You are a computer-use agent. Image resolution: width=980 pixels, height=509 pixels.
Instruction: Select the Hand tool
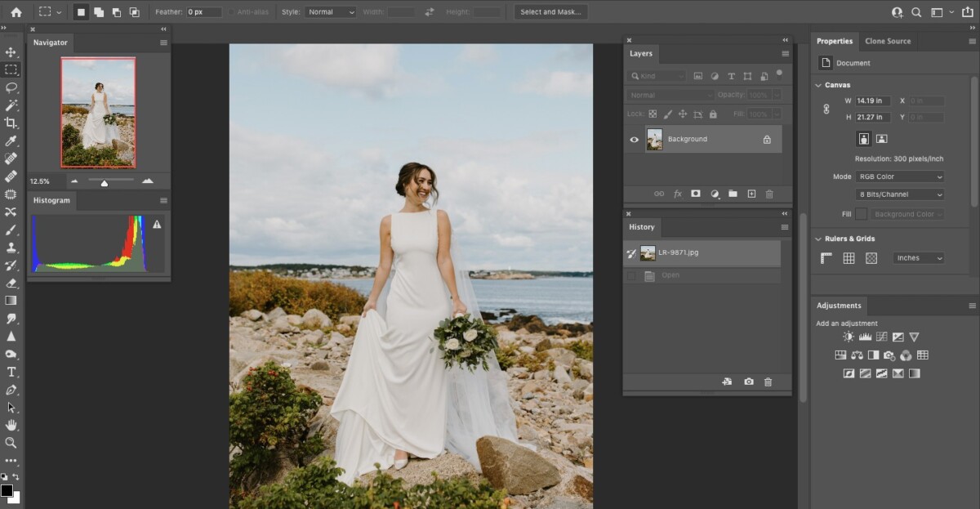(x=11, y=425)
